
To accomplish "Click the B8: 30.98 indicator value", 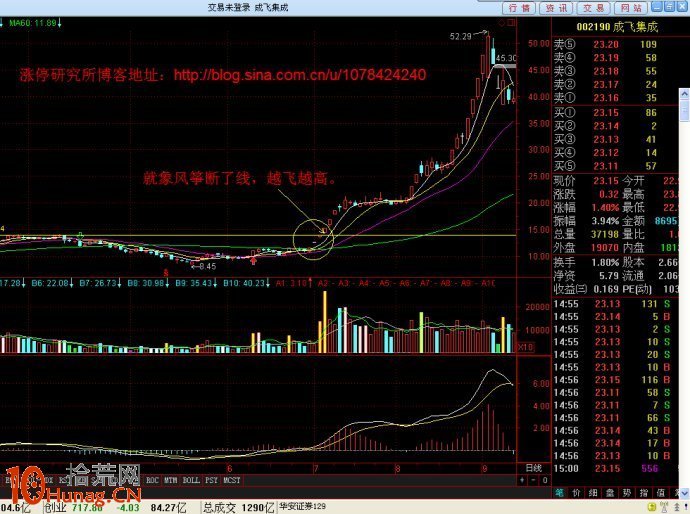I will click(x=147, y=283).
